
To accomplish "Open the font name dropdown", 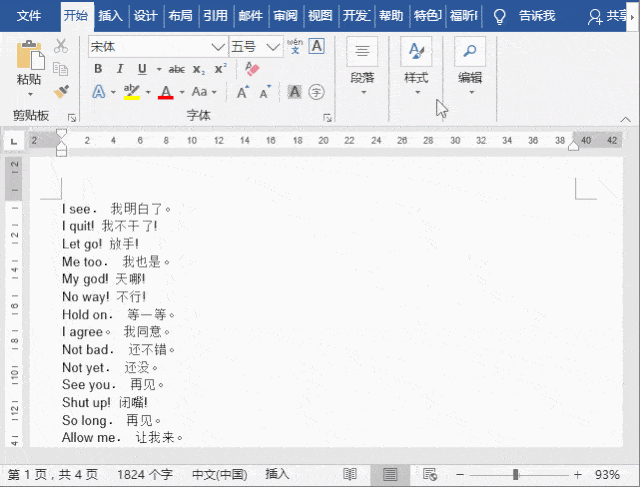I will pos(218,47).
